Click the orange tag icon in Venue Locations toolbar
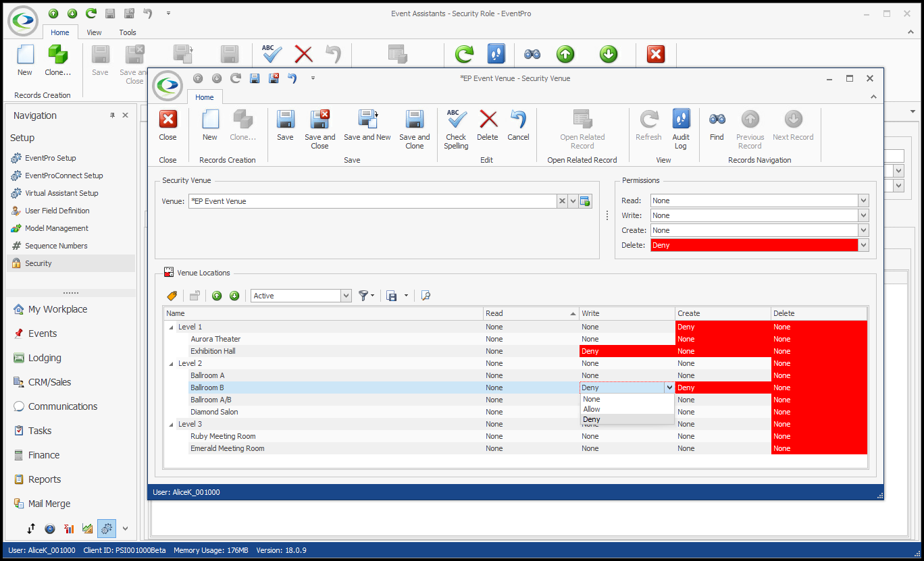Viewport: 924px width, 561px height. [x=172, y=296]
